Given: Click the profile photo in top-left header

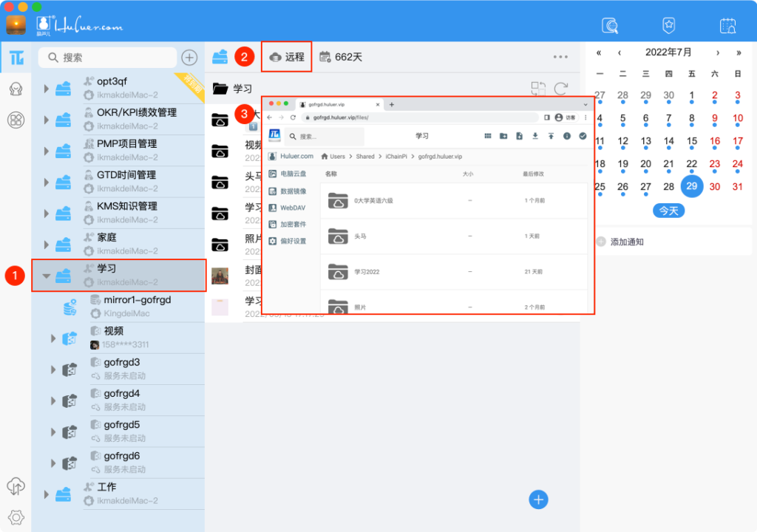Looking at the screenshot, I should pos(16,25).
